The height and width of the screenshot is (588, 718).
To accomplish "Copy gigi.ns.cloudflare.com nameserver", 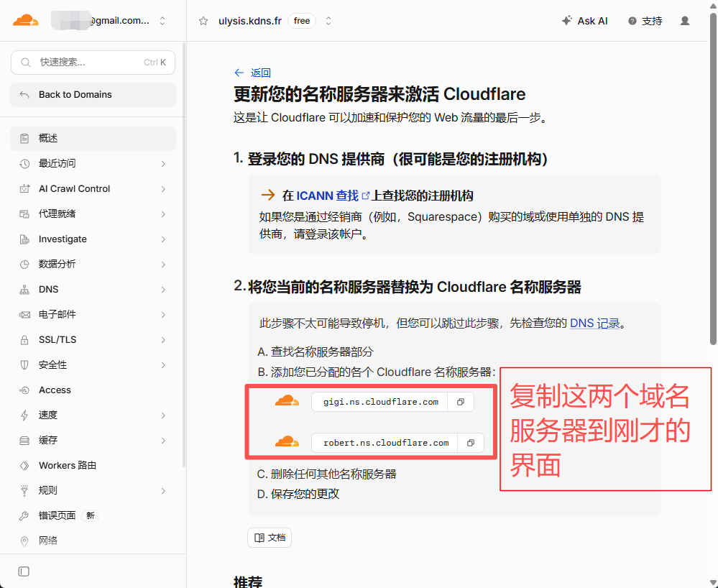I will [461, 402].
